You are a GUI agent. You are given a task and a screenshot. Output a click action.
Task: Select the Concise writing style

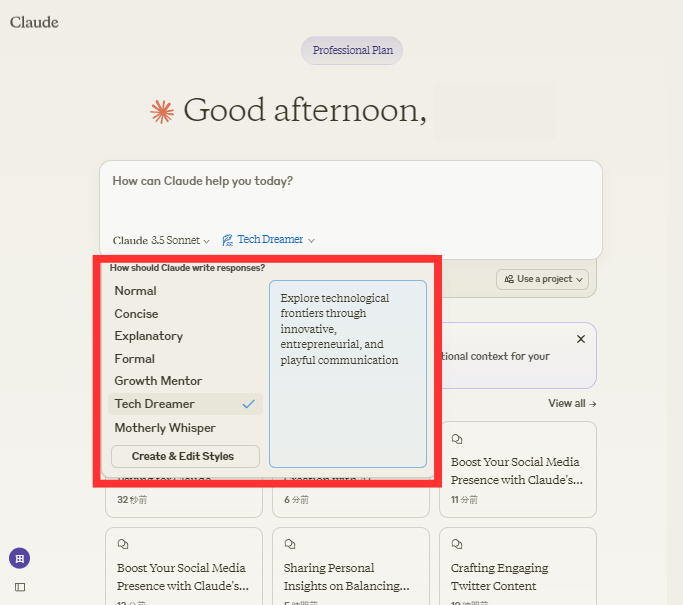click(x=137, y=314)
